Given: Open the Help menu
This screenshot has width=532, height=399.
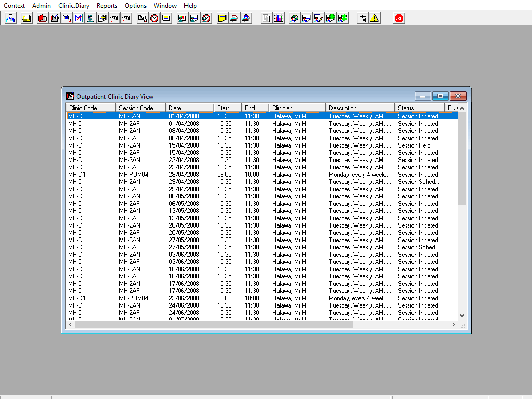Looking at the screenshot, I should click(190, 5).
